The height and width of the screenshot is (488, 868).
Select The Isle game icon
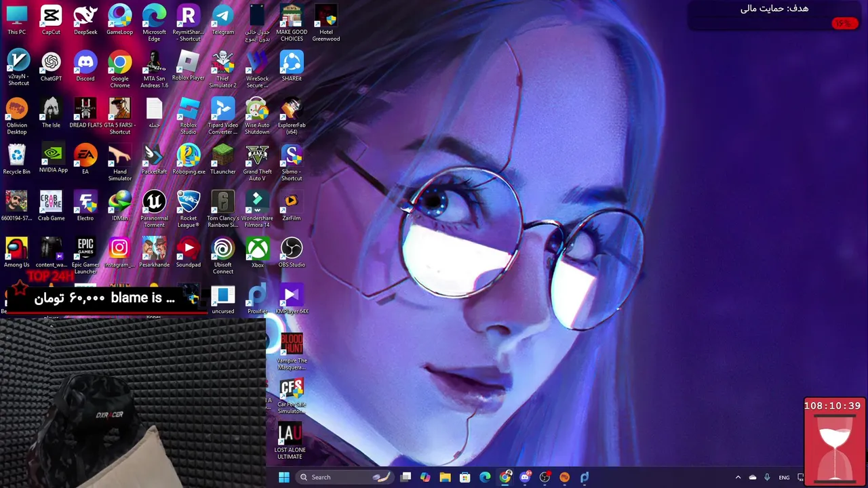[x=51, y=113]
